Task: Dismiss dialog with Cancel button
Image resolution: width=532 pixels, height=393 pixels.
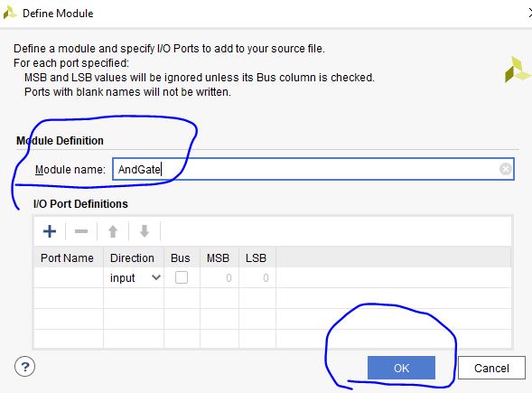Action: point(491,368)
